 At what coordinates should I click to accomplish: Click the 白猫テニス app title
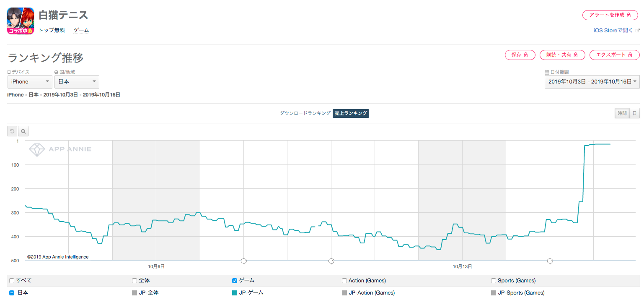pos(63,15)
